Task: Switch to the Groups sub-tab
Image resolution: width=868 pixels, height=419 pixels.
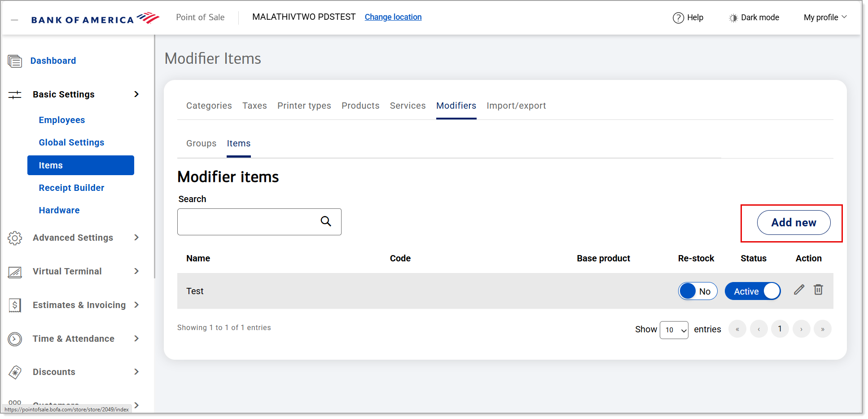Action: 202,143
